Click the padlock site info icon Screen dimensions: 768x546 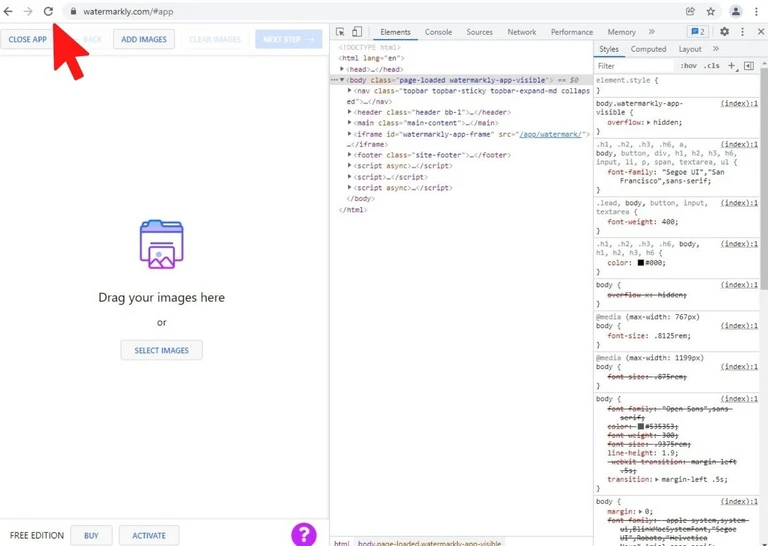point(73,11)
